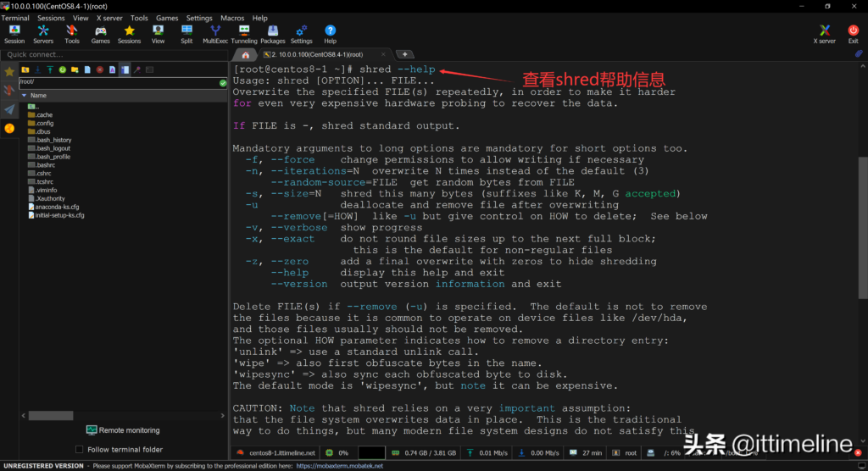Select the 10.0.0.100 CentOS8.4-1 terminal tab
868x471 pixels.
coord(317,55)
